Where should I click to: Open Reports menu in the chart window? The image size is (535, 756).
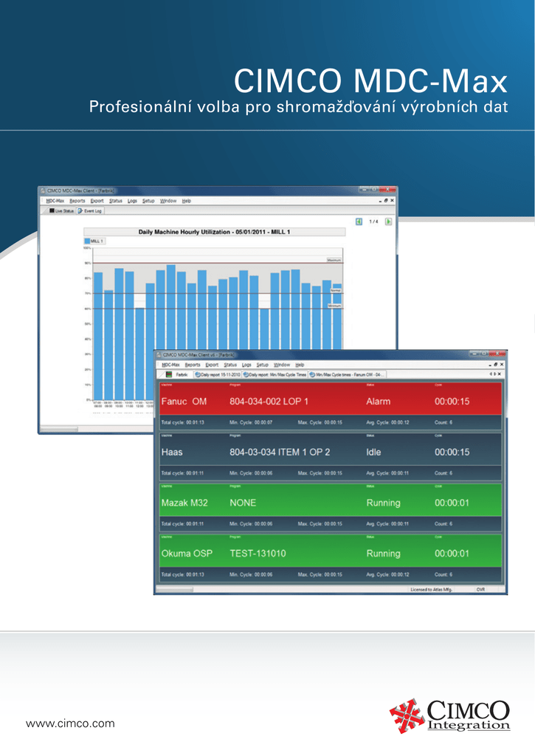click(x=77, y=201)
